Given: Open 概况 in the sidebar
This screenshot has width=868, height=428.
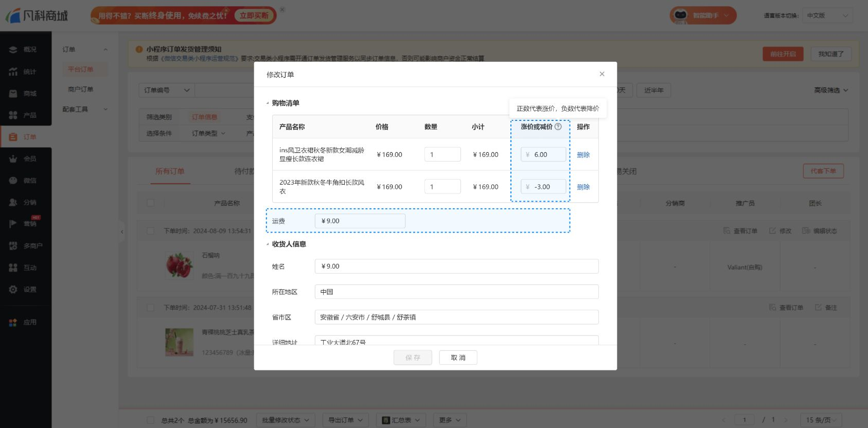Looking at the screenshot, I should 26,49.
